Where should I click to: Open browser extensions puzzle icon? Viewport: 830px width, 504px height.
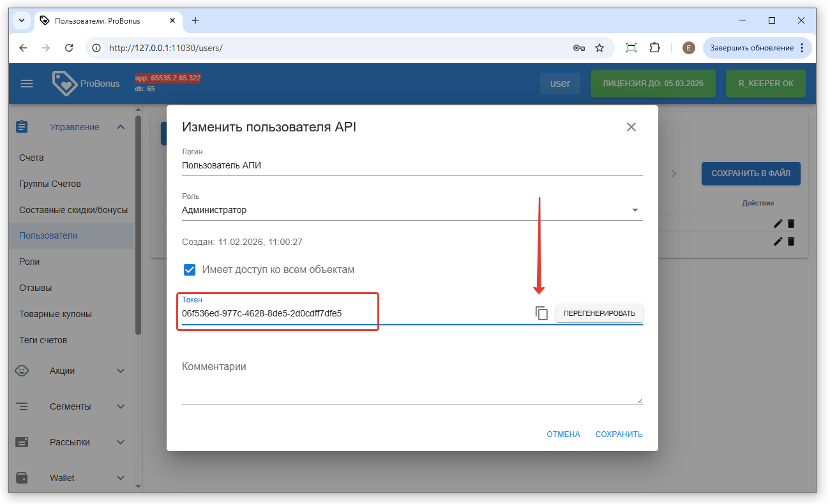pos(654,48)
